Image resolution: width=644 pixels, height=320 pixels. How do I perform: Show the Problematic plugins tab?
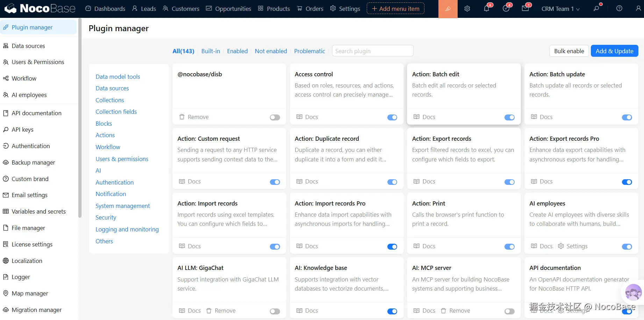pos(310,51)
